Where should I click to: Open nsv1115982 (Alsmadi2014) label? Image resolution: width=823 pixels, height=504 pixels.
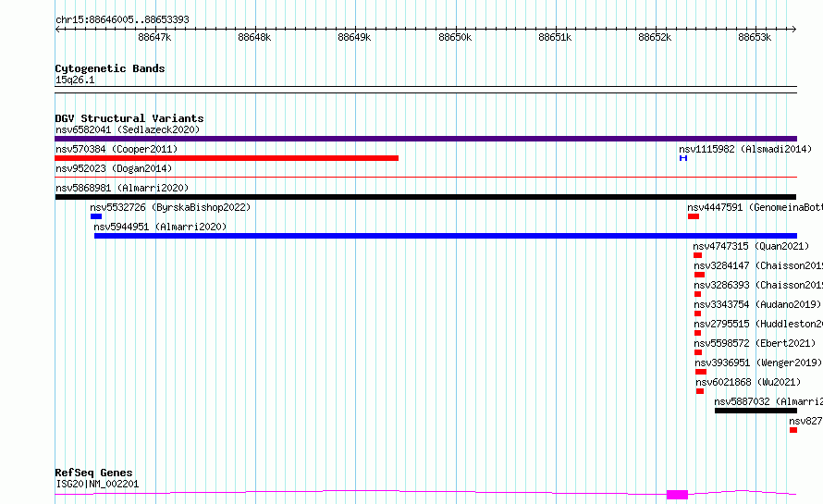[745, 149]
